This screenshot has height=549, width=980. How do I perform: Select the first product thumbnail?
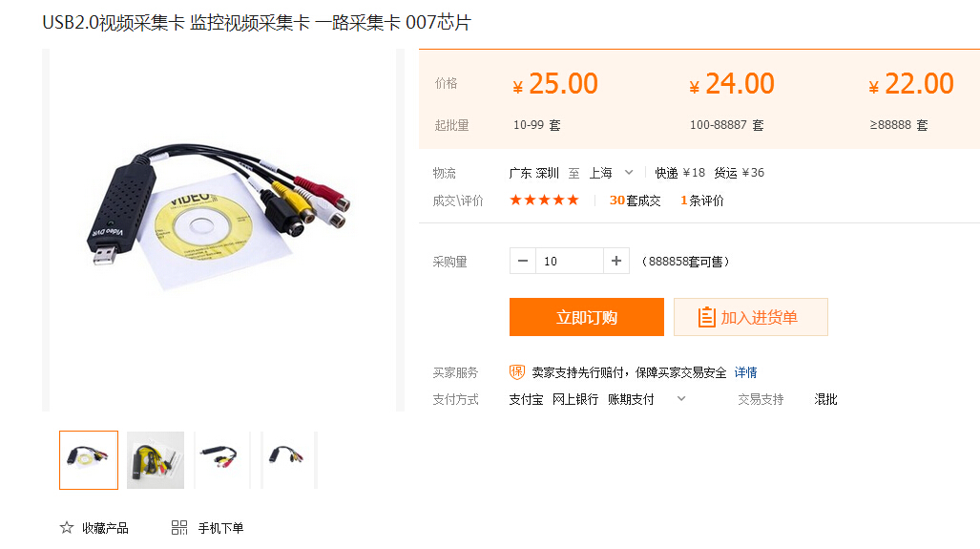click(89, 460)
